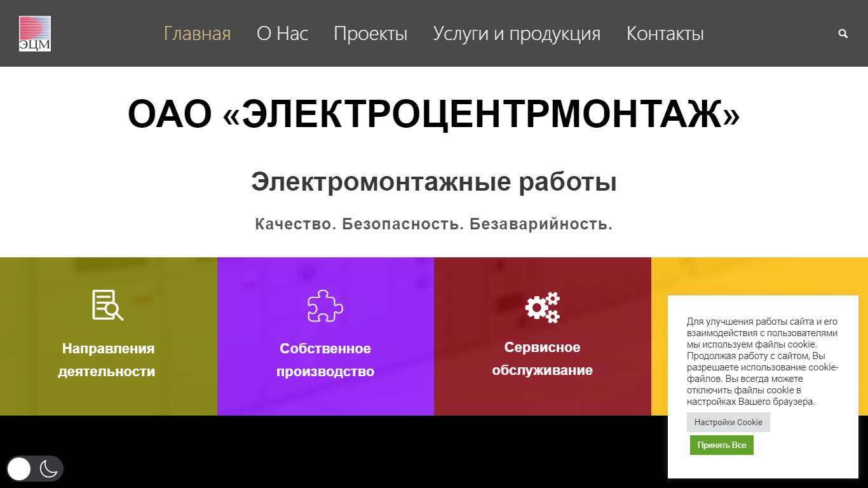This screenshot has width=868, height=488.
Task: Open the Собственное производство link
Action: pos(325,360)
